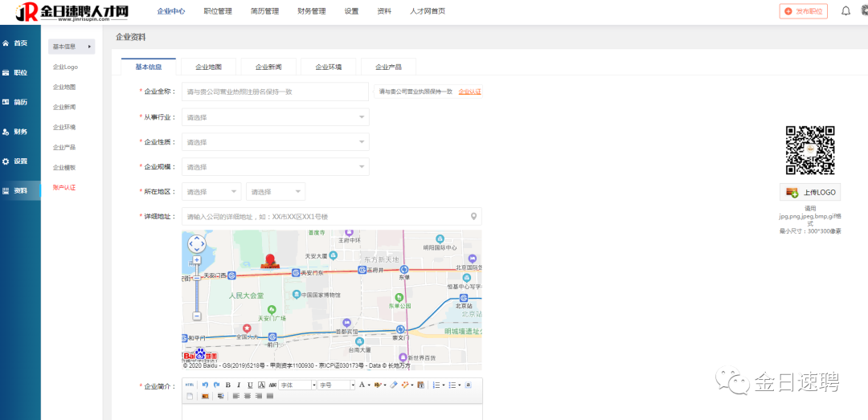Open notifications via the bell icon
The image size is (868, 420).
845,10
